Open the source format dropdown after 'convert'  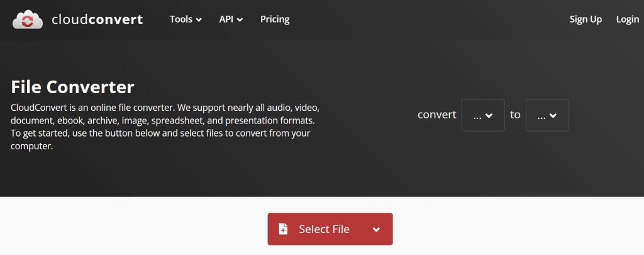pos(483,115)
